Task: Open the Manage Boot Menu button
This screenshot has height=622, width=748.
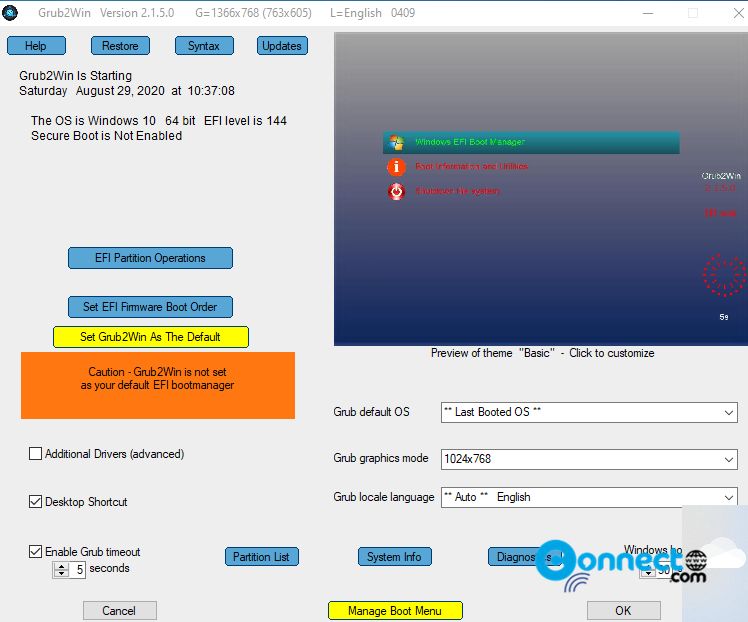Action: (x=395, y=610)
